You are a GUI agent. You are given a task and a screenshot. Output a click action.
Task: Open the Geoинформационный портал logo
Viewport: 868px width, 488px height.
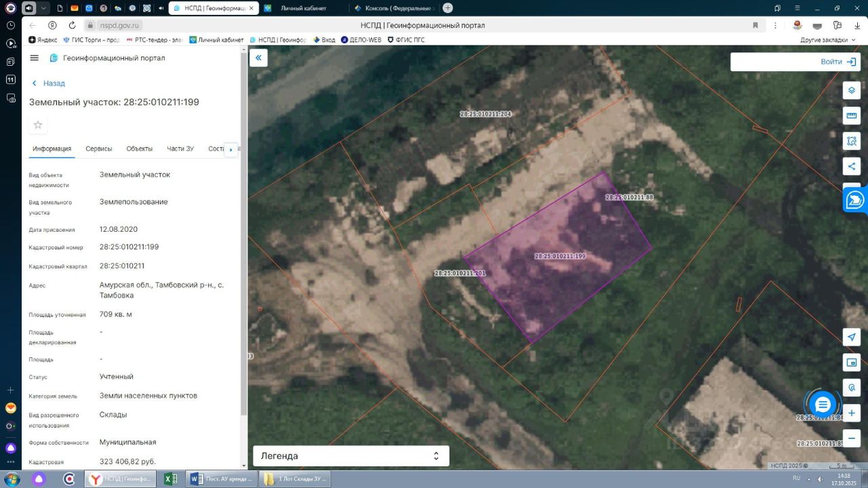54,58
